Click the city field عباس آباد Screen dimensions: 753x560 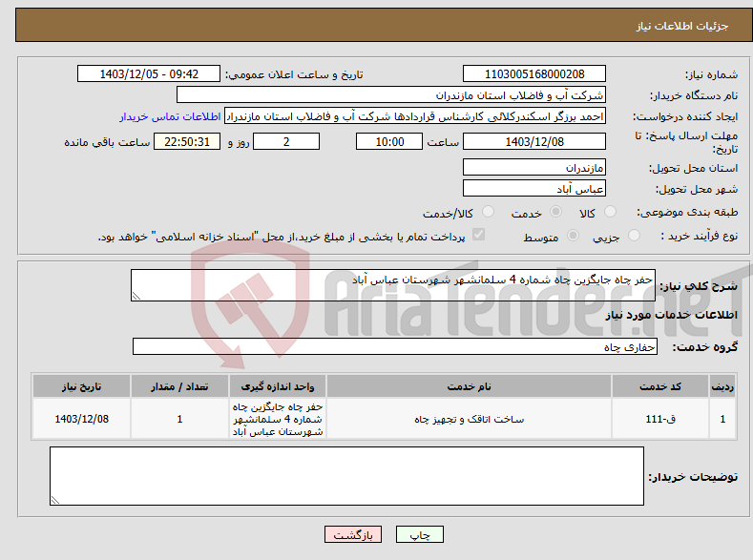(534, 188)
